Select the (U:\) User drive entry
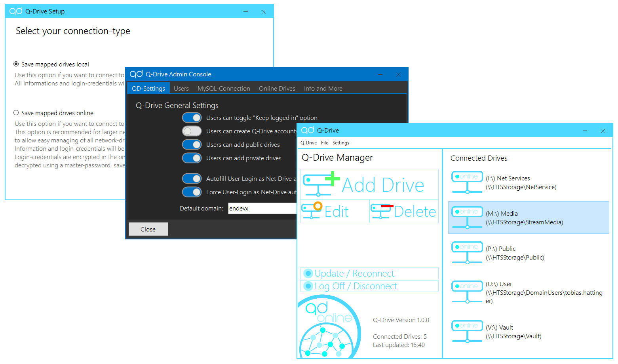This screenshot has height=364, width=618. [529, 292]
